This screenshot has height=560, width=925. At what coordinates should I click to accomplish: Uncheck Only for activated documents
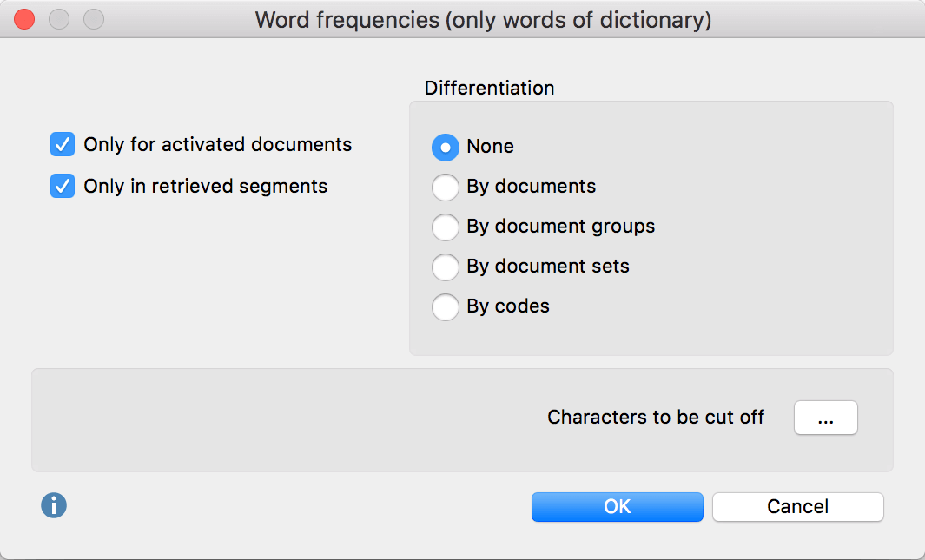[63, 144]
